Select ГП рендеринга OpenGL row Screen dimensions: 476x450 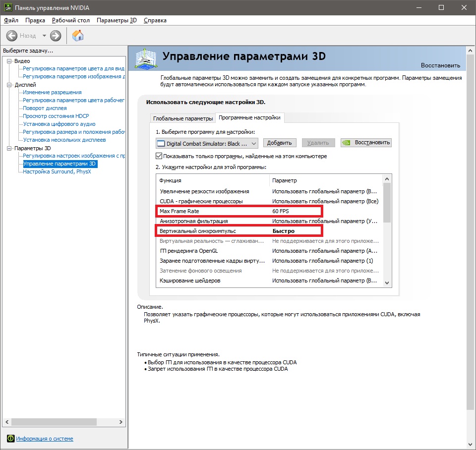[269, 251]
